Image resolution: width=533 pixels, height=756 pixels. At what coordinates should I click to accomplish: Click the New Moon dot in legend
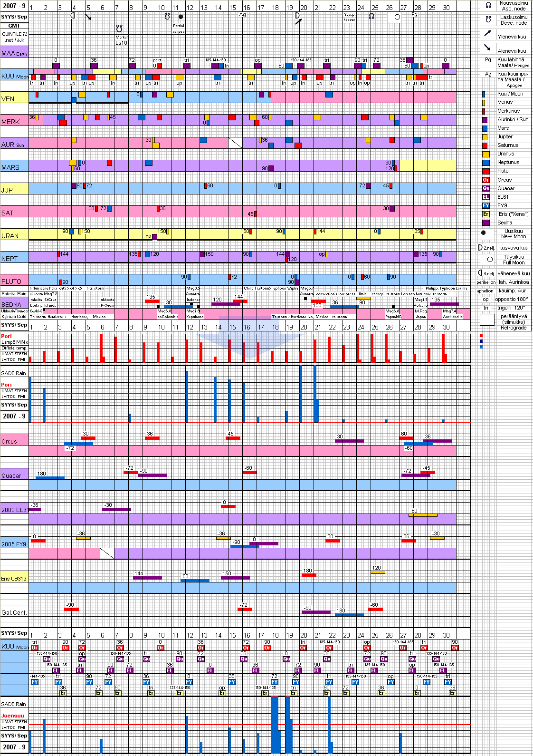(484, 233)
